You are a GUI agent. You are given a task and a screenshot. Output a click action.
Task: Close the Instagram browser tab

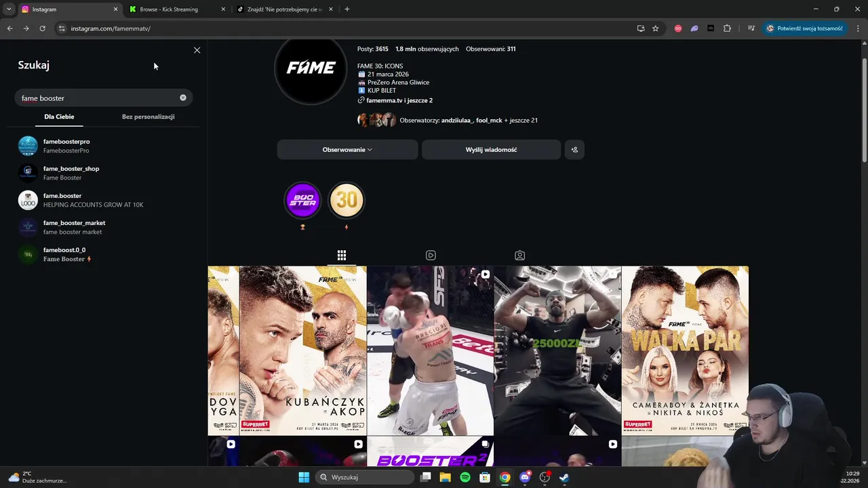tap(115, 9)
